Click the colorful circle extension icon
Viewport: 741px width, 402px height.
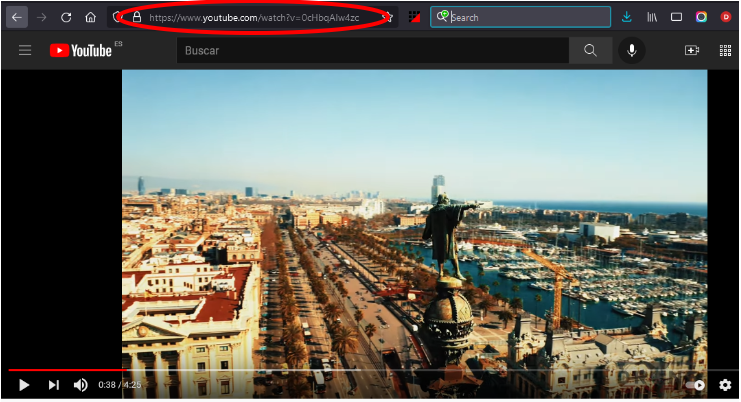pyautogui.click(x=701, y=17)
